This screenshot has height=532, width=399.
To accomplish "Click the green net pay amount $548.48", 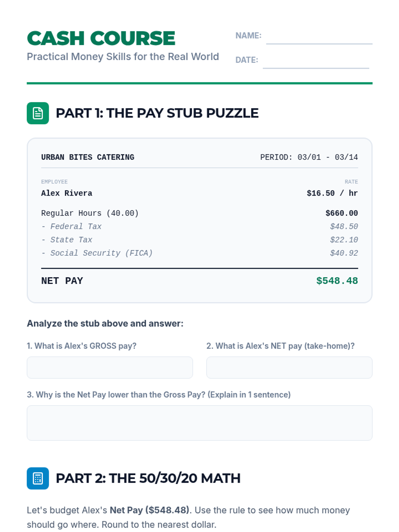I will [x=337, y=281].
